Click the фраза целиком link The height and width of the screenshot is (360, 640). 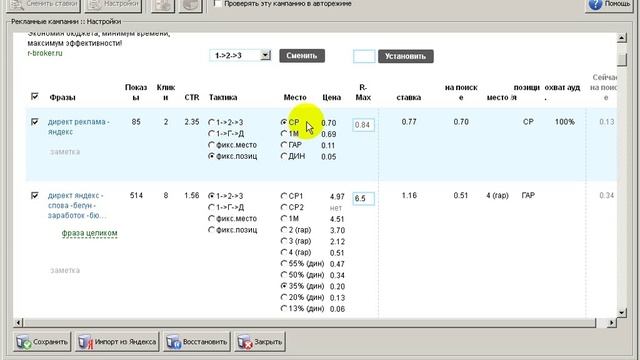click(89, 233)
